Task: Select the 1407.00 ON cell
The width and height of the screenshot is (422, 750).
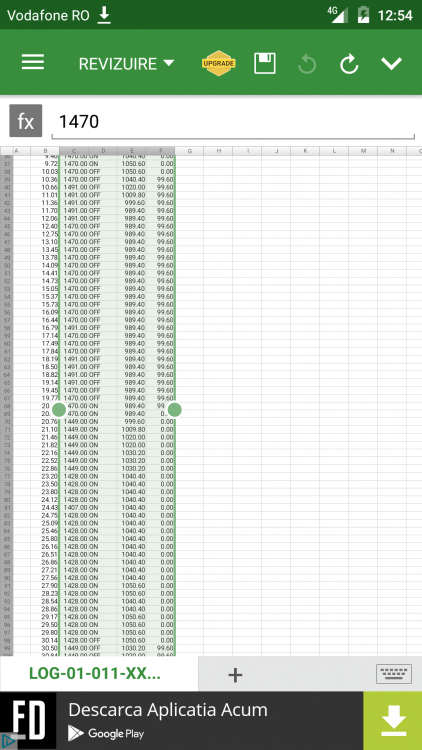Action: pos(81,507)
